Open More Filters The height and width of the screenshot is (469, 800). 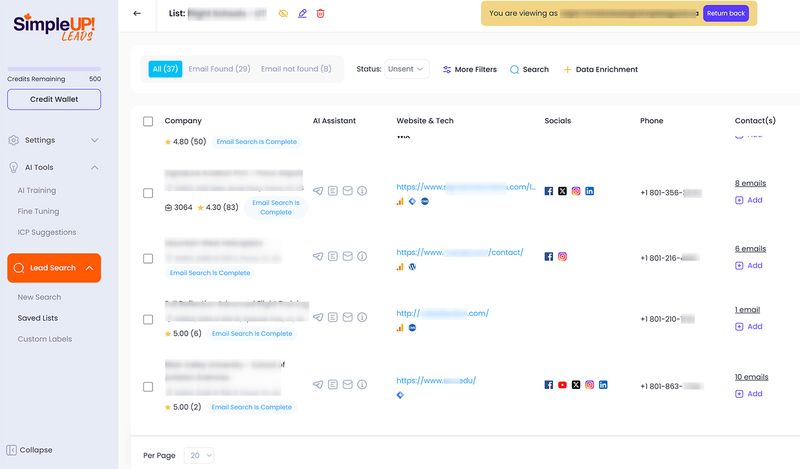pyautogui.click(x=469, y=69)
